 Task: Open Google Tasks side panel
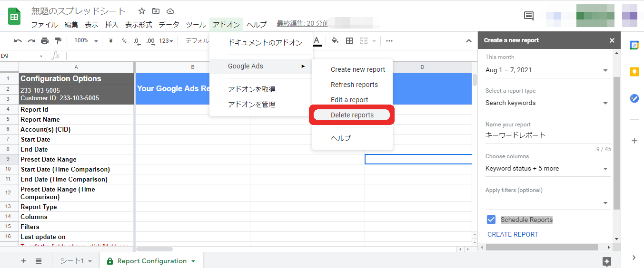pos(634,98)
